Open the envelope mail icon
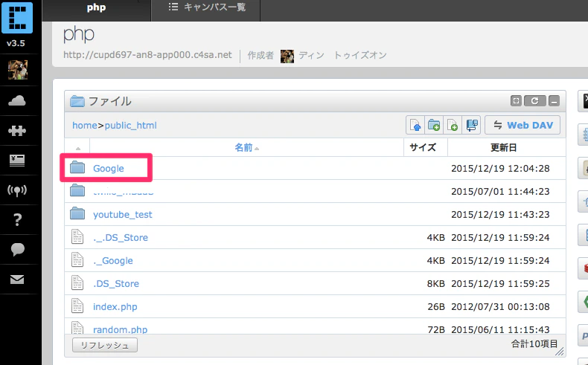 pos(17,280)
